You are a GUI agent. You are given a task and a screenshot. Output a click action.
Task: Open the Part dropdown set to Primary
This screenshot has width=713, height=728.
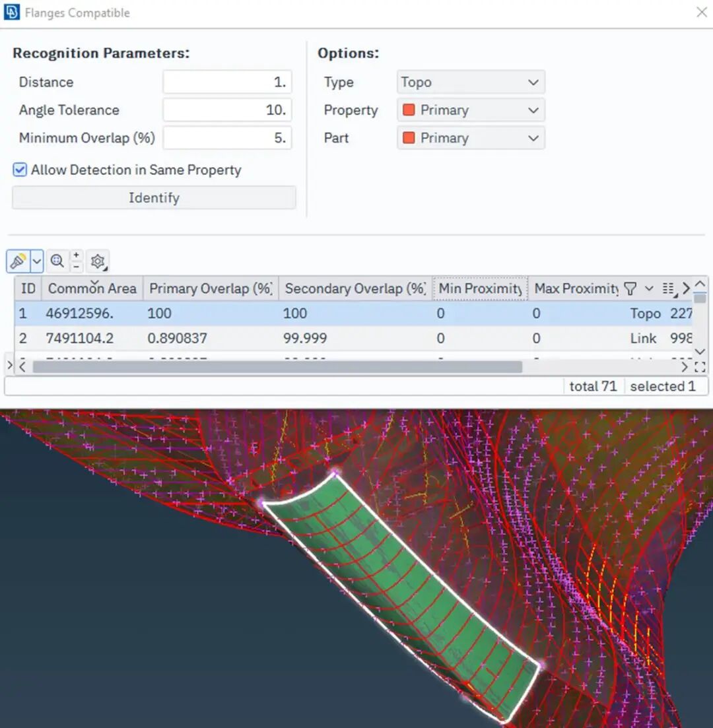coord(470,138)
